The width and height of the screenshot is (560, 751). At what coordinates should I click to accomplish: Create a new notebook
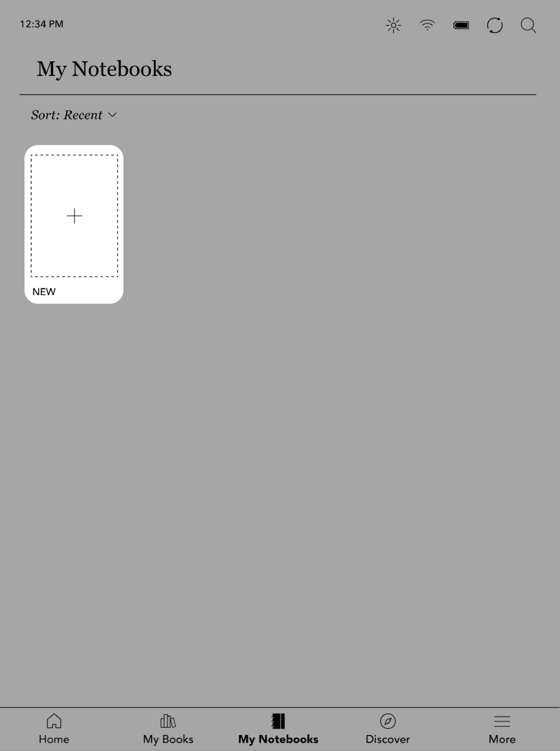tap(74, 215)
